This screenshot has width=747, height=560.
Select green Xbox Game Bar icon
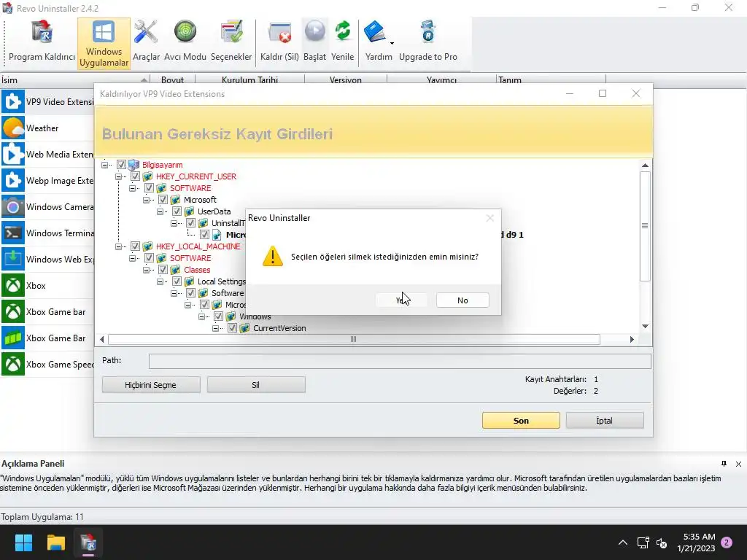tap(13, 338)
